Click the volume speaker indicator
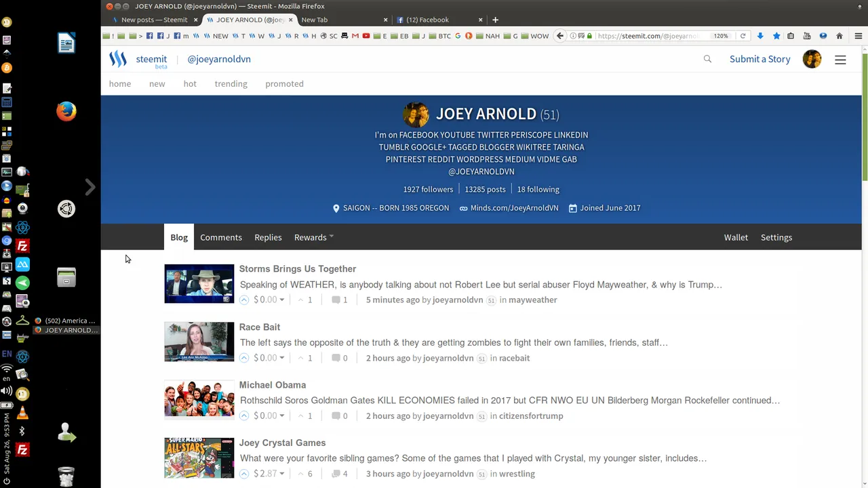 tap(7, 390)
